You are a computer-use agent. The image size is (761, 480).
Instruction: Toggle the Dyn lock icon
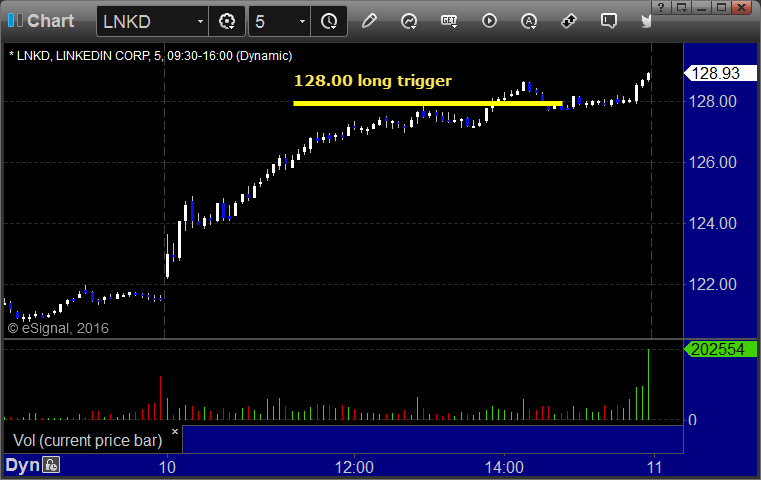pos(51,465)
